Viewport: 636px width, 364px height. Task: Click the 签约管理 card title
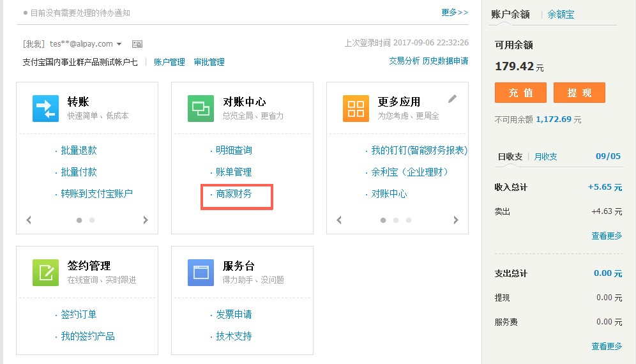point(89,266)
